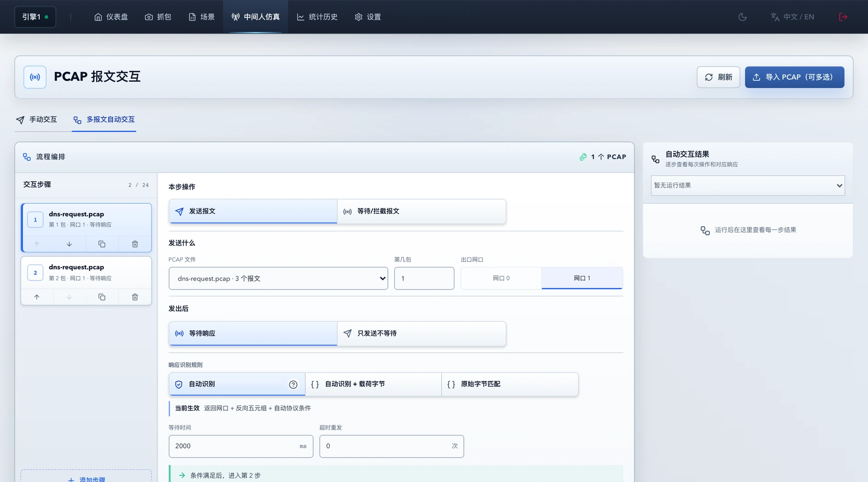Image resolution: width=868 pixels, height=482 pixels.
Task: Click the 刷新 button
Action: point(718,77)
